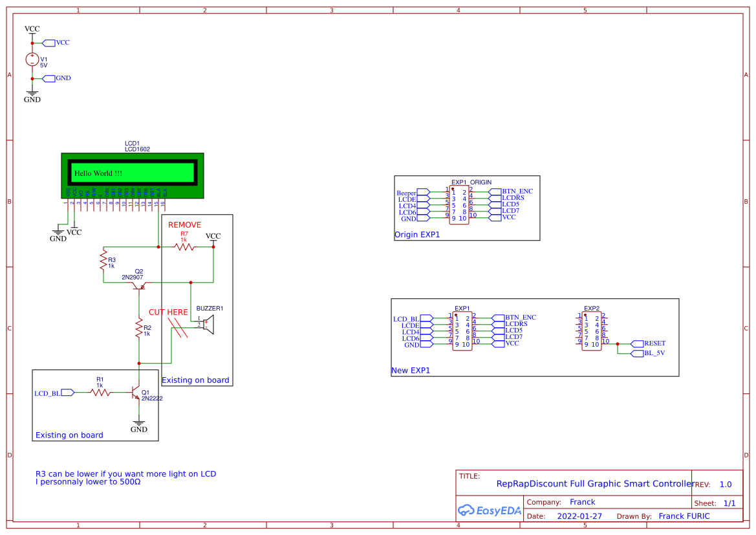Select the Q1 2N2222 transistor symbol
The height and width of the screenshot is (535, 756).
click(x=136, y=393)
